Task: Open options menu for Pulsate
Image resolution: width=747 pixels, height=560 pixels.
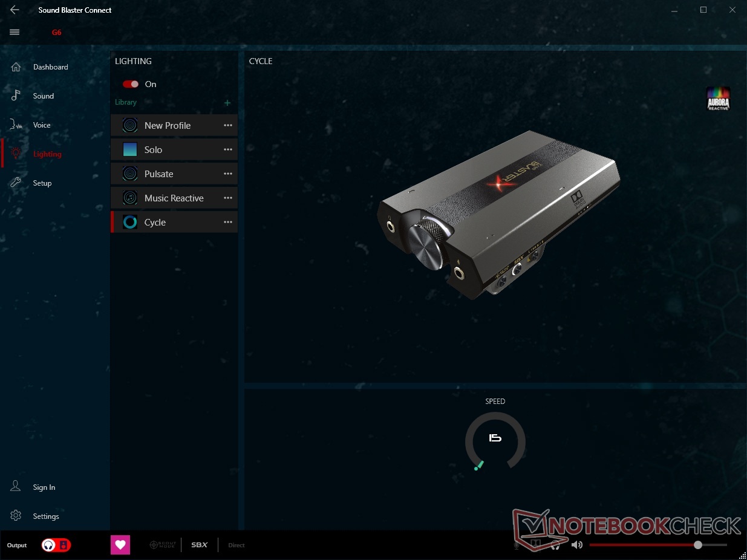Action: pos(228,174)
